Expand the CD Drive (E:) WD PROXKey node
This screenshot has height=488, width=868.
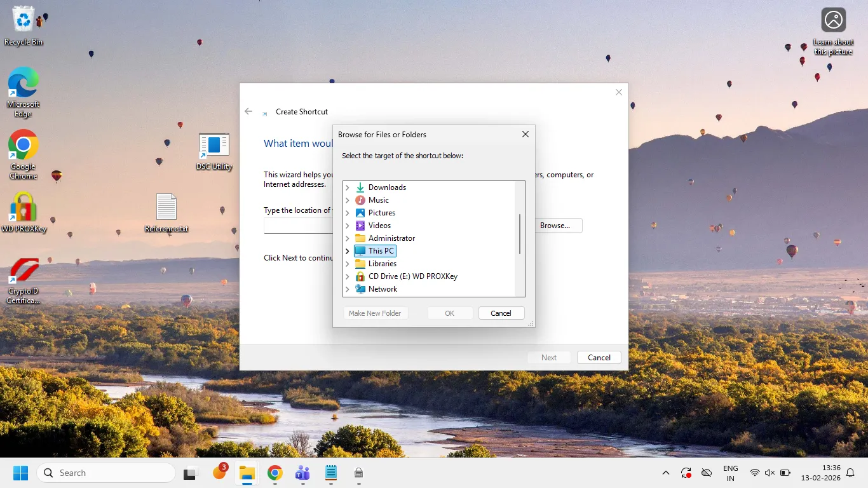tap(348, 276)
